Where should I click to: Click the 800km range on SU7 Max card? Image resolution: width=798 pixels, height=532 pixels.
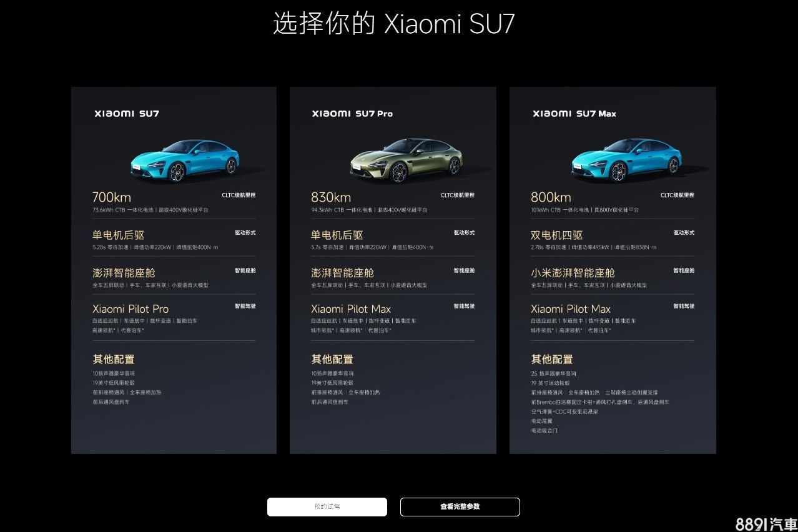pyautogui.click(x=551, y=198)
